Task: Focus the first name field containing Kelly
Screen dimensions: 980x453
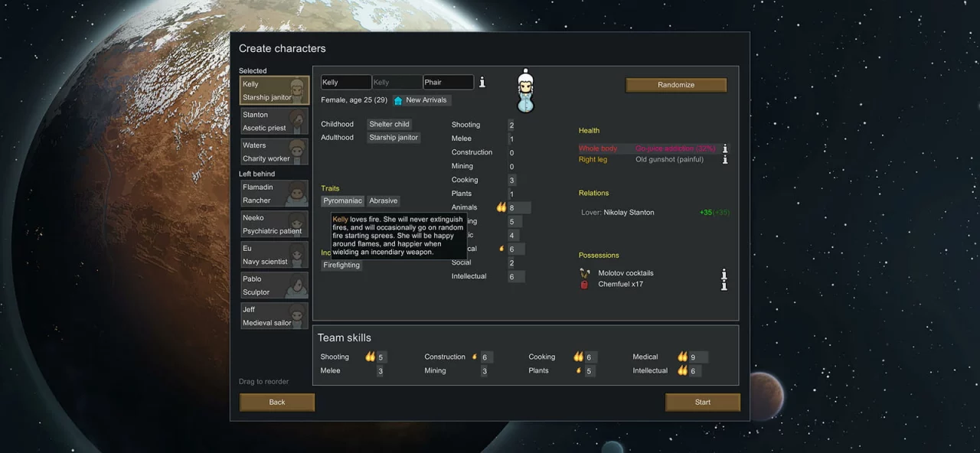Action: coord(346,83)
